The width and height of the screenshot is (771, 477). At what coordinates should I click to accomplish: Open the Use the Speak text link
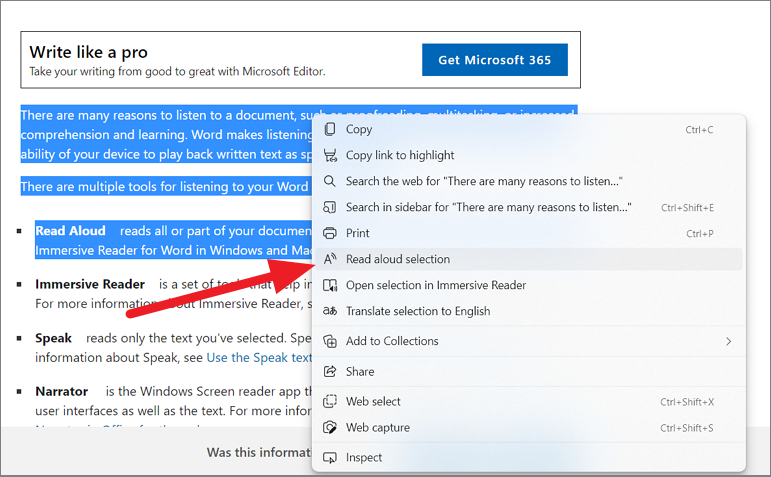(x=259, y=358)
